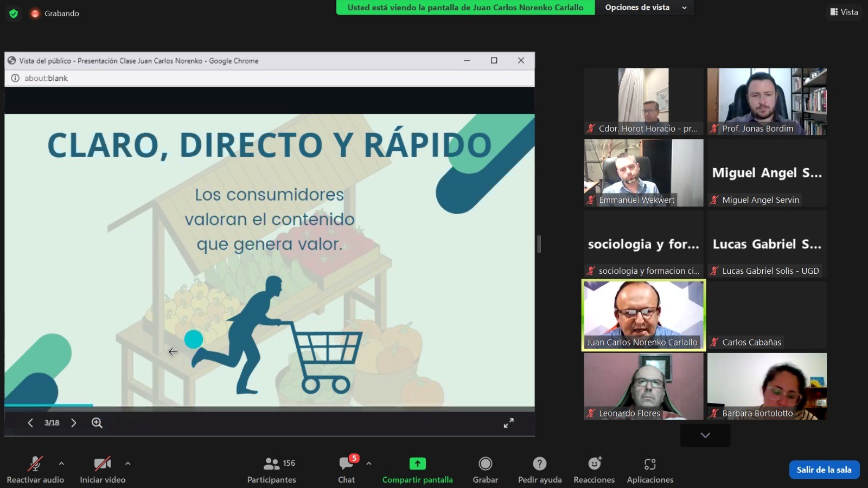The height and width of the screenshot is (488, 868).
Task: Go to previous slide arrow
Action: [x=30, y=423]
